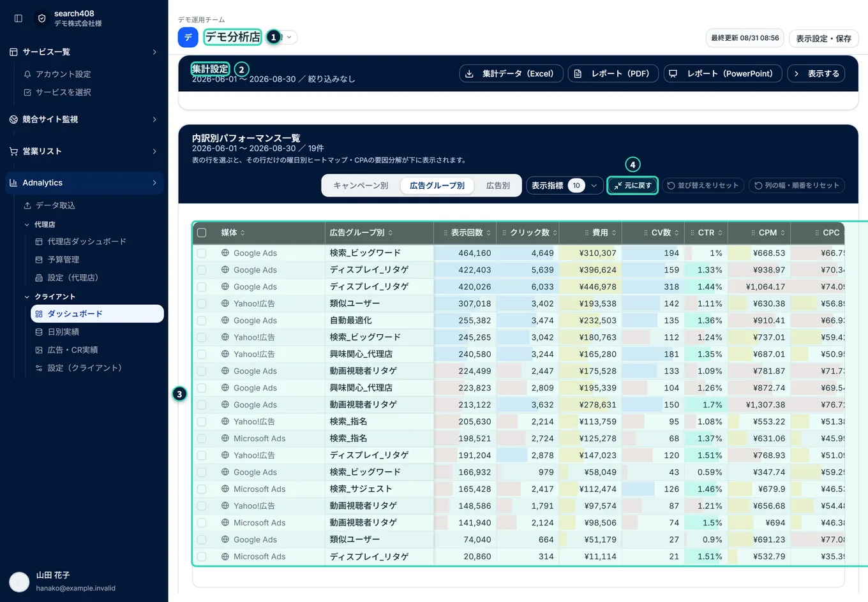Switch to the 広告別 tab
868x602 pixels.
pyautogui.click(x=498, y=186)
